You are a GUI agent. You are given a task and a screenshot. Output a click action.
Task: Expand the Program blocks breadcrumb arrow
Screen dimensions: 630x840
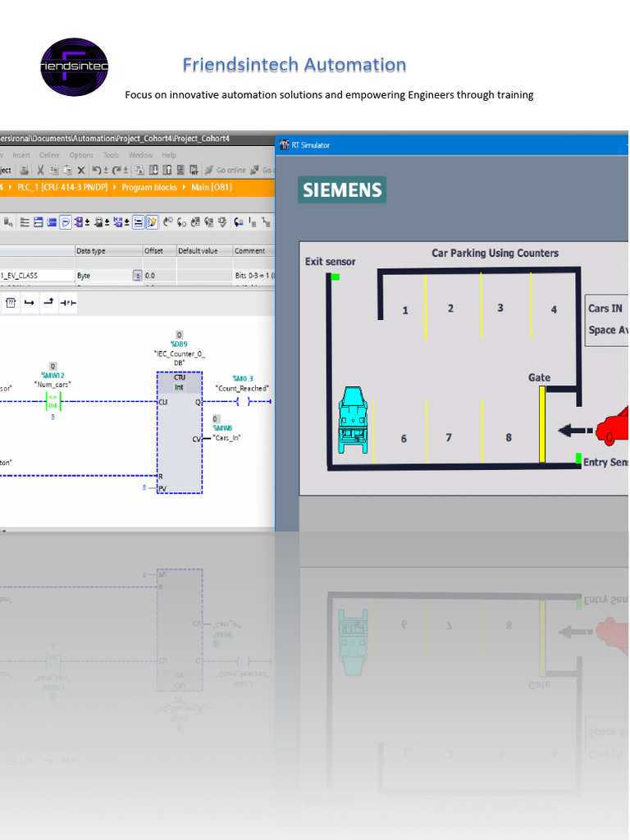[116, 187]
